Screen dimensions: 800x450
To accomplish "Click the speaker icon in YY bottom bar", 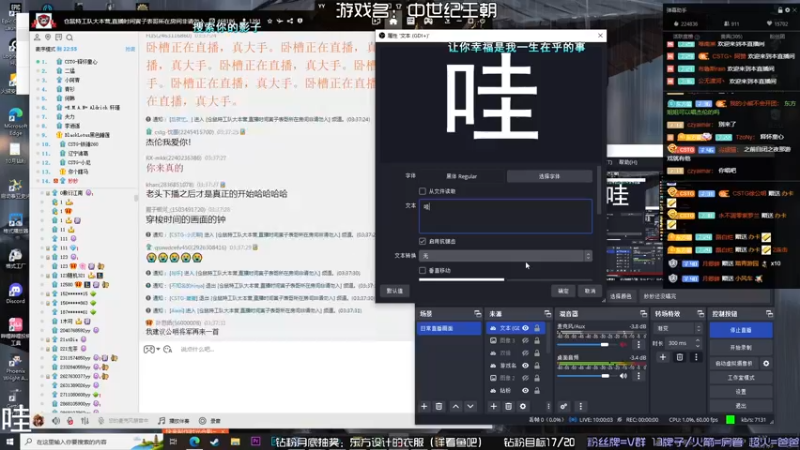I will (x=56, y=420).
